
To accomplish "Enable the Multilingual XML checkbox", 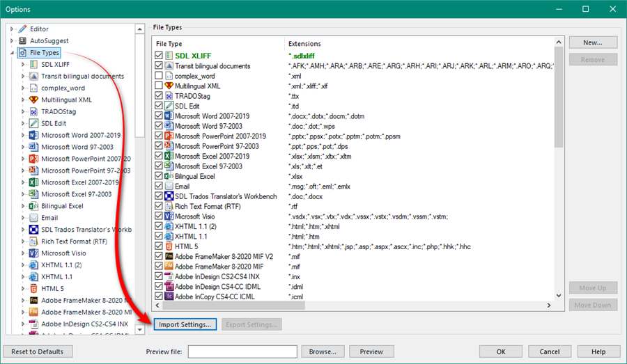I will (x=159, y=86).
